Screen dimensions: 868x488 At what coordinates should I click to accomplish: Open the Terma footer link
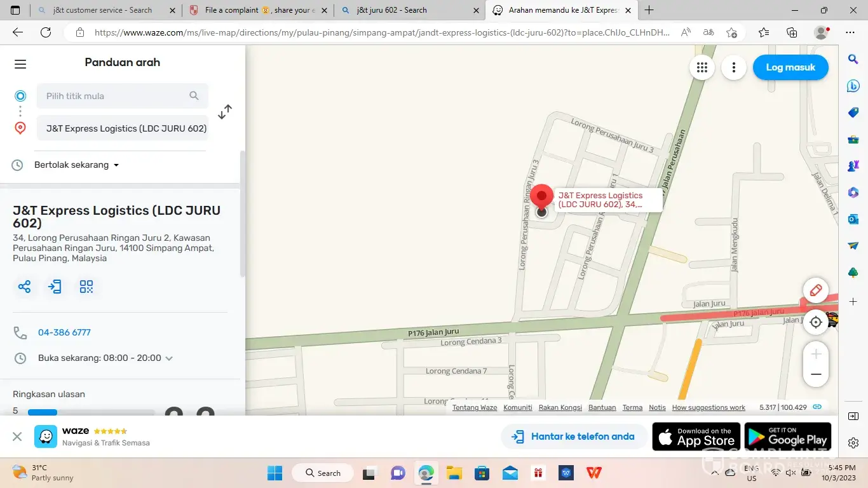(x=632, y=407)
